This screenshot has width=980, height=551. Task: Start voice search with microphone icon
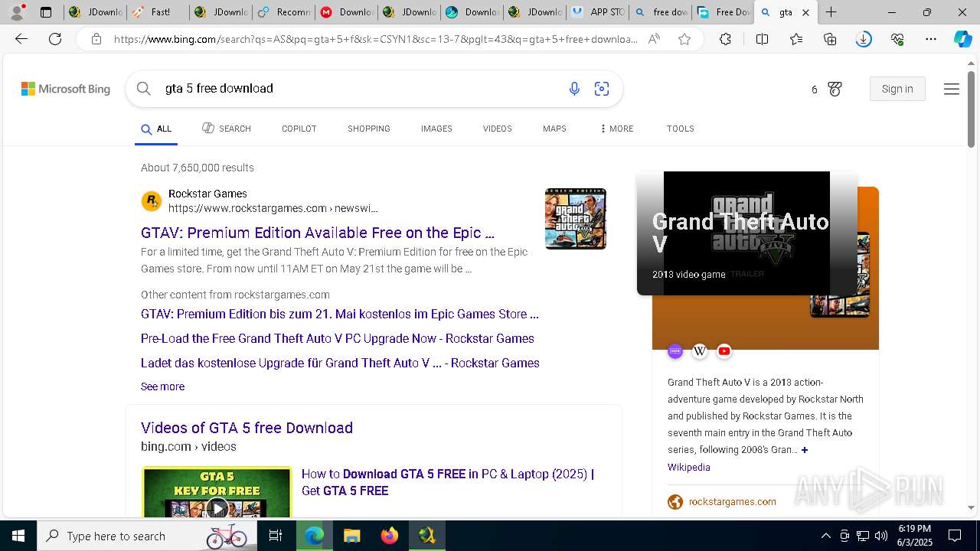point(574,89)
